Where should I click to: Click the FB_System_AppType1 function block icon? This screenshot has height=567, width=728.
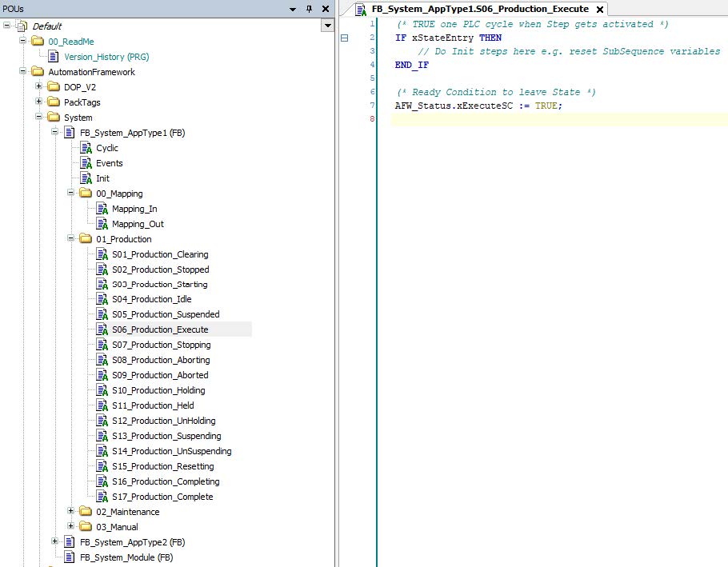[x=70, y=133]
